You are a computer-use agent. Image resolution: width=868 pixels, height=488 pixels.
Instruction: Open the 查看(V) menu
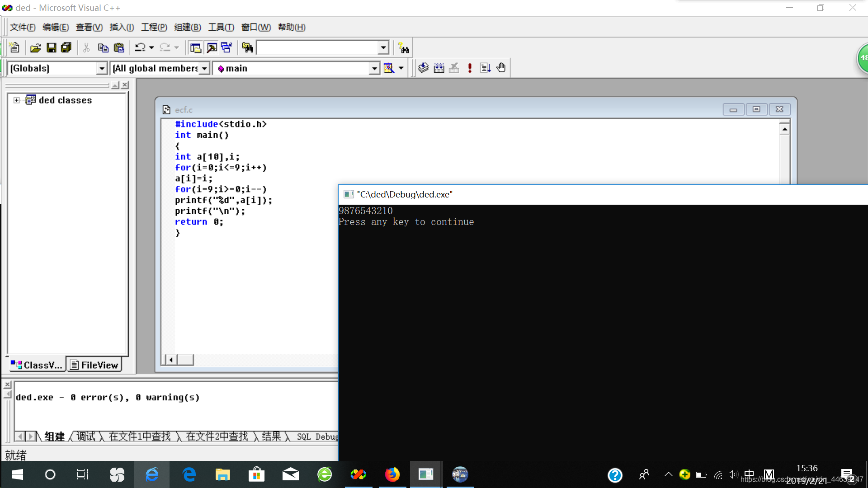[89, 27]
